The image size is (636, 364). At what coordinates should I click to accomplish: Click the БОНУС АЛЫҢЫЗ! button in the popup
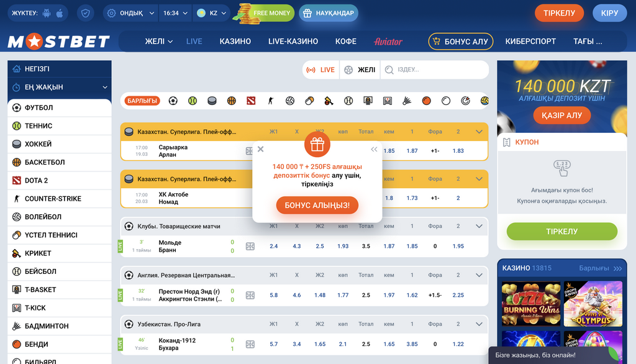[x=317, y=205]
